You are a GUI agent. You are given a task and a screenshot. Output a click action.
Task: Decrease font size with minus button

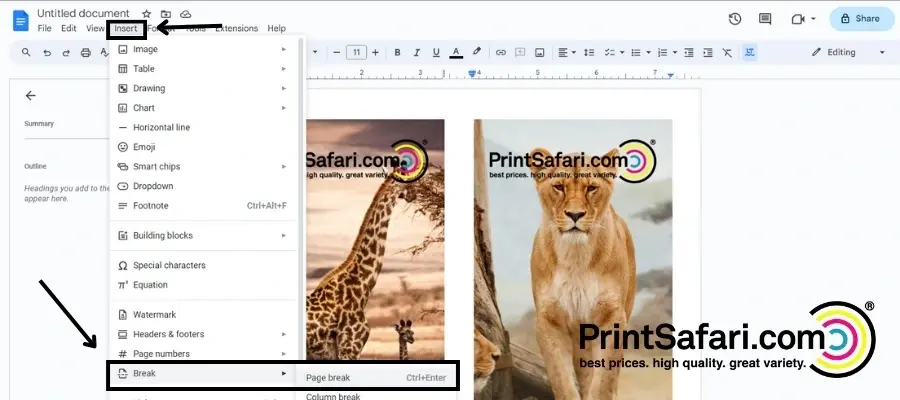coord(337,52)
